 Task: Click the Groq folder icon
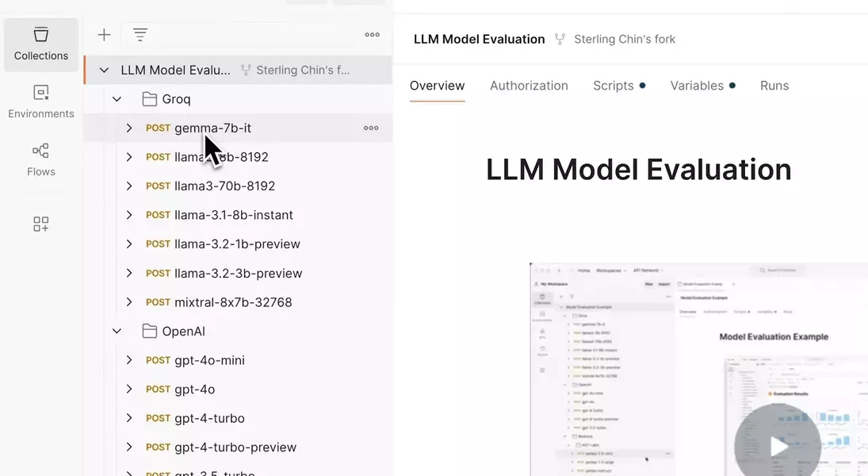click(150, 99)
